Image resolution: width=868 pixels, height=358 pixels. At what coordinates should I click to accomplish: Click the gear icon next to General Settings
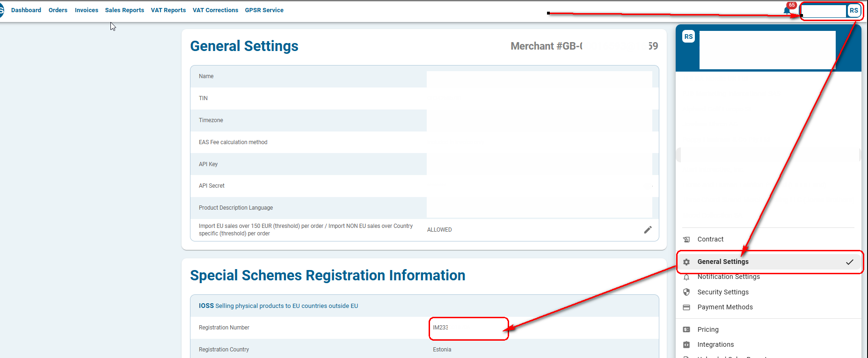(686, 262)
